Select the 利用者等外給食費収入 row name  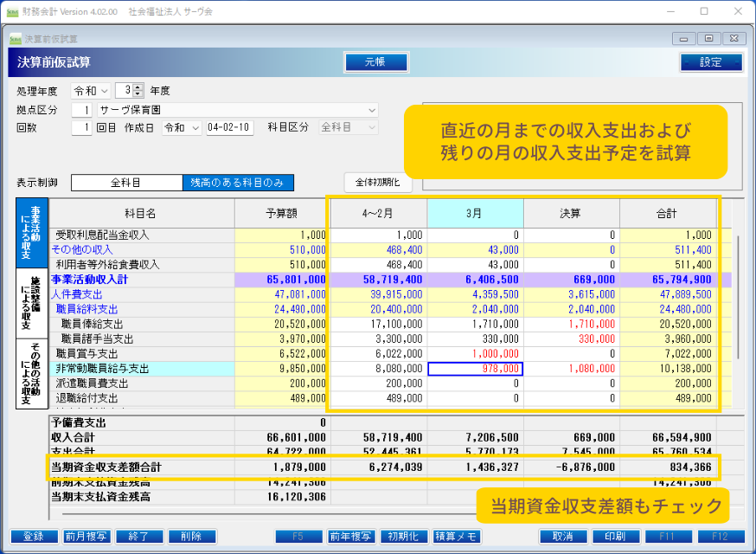tap(142, 265)
